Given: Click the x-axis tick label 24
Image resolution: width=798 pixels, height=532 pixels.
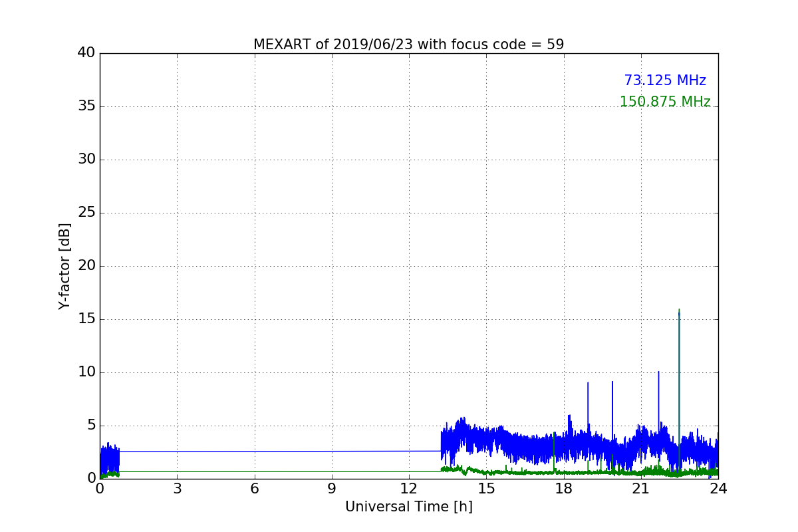Looking at the screenshot, I should tap(718, 489).
